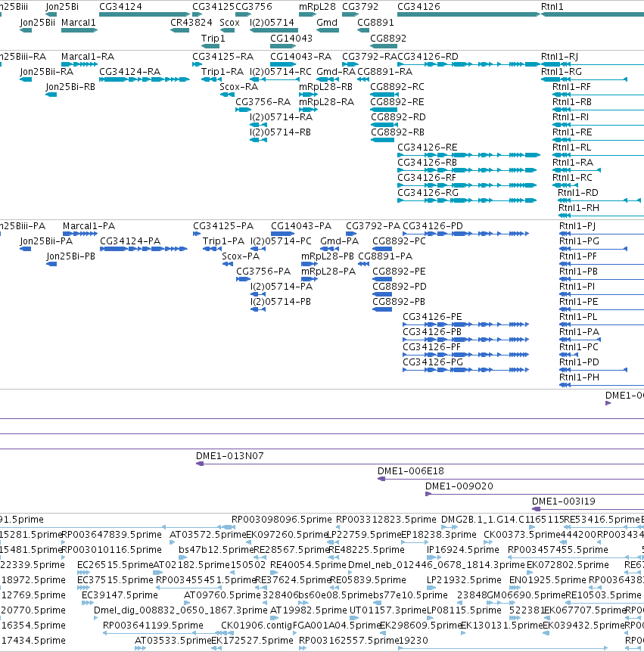Click EST EK130131.5prime
The image size is (644, 652).
tap(501, 625)
